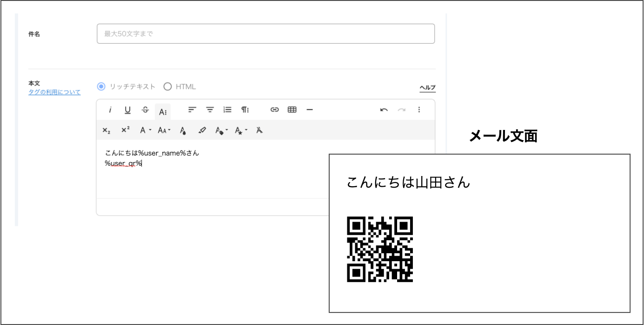
Task: Collapse the more text options button
Action: 163,111
